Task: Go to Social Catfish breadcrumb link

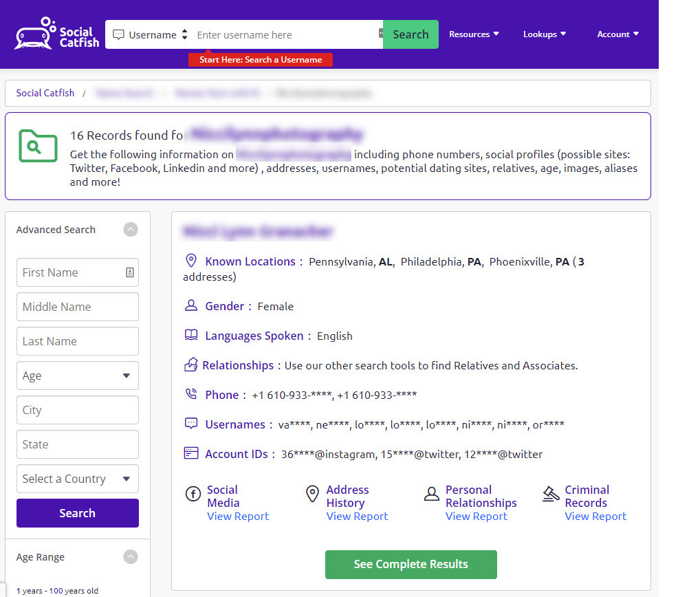Action: pos(45,93)
